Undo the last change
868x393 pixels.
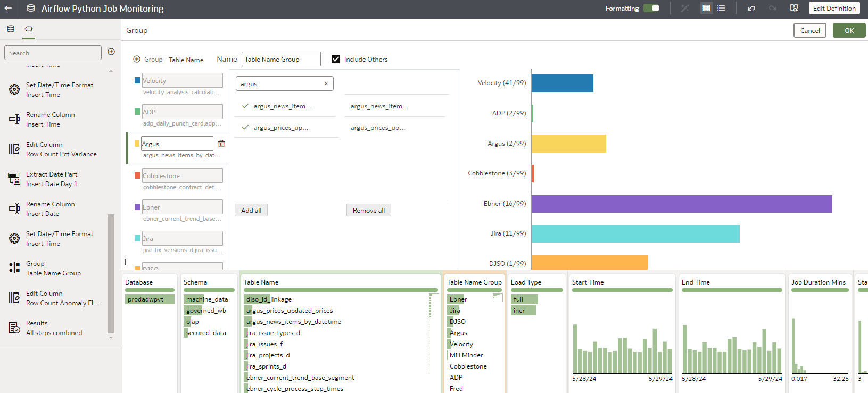coord(751,8)
